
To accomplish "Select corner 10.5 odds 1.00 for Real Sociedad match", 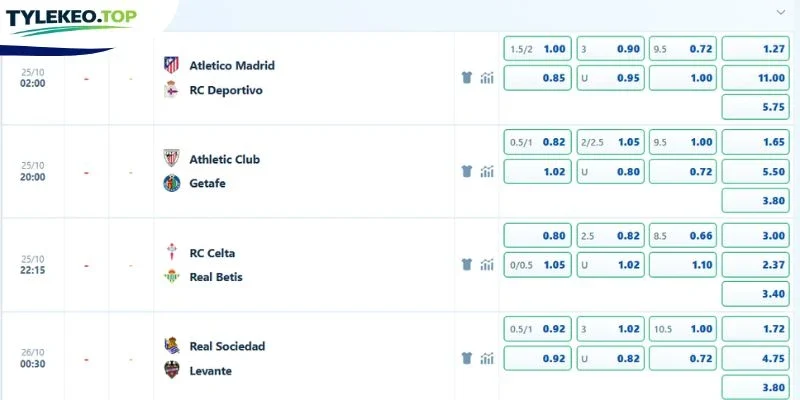I will coord(683,329).
